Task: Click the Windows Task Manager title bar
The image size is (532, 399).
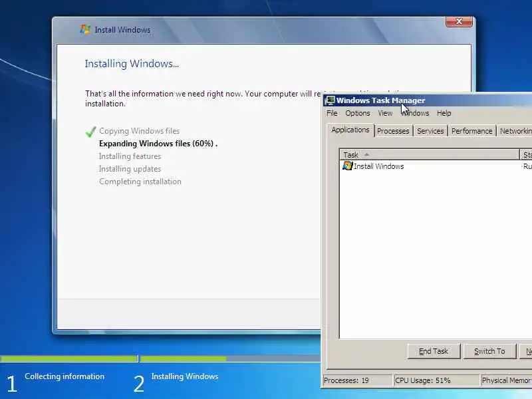Action: (x=428, y=100)
